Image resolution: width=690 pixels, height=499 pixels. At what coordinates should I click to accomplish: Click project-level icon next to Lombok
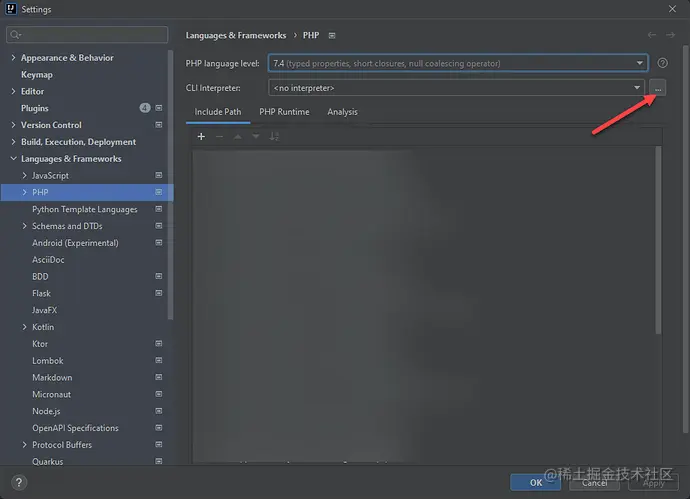159,360
